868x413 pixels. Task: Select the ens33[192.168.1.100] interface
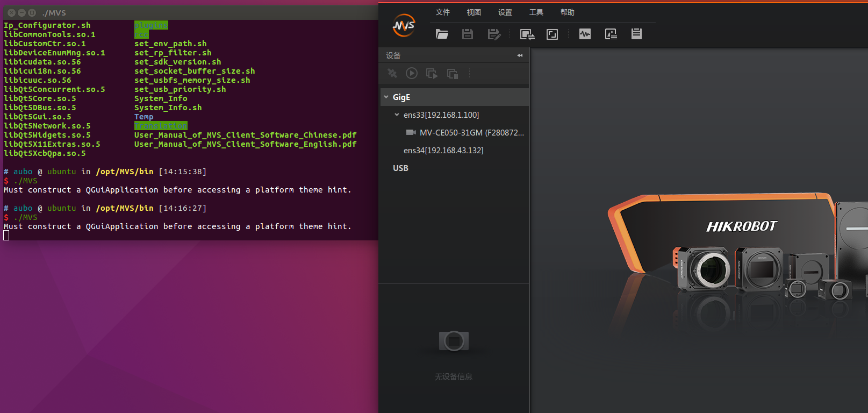(441, 115)
